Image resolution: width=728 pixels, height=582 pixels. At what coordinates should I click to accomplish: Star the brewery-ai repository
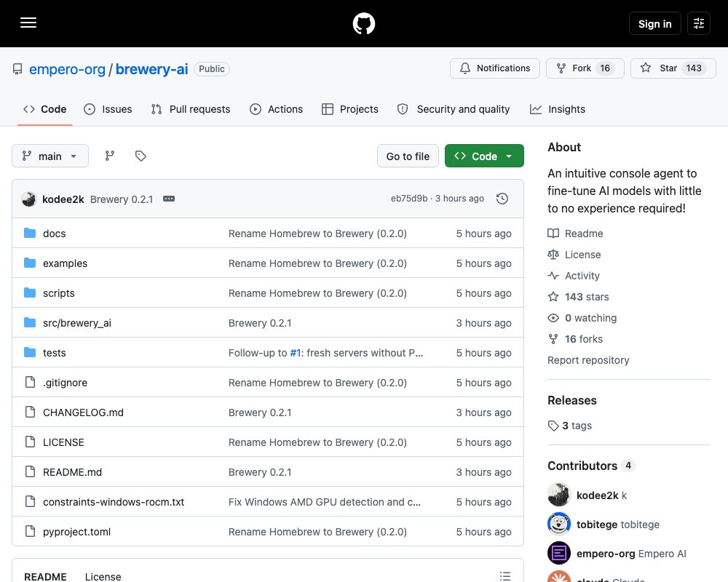[673, 68]
